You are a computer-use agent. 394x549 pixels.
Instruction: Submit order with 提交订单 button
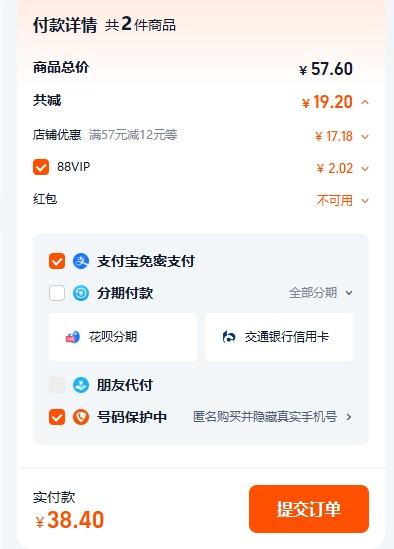coord(309,509)
